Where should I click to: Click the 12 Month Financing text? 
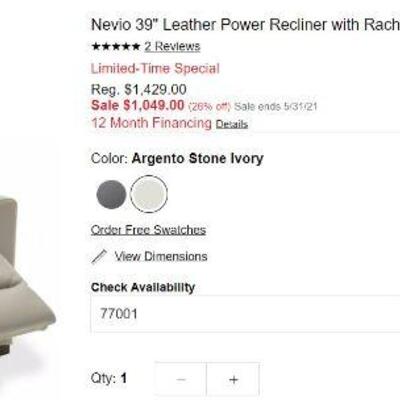click(152, 123)
